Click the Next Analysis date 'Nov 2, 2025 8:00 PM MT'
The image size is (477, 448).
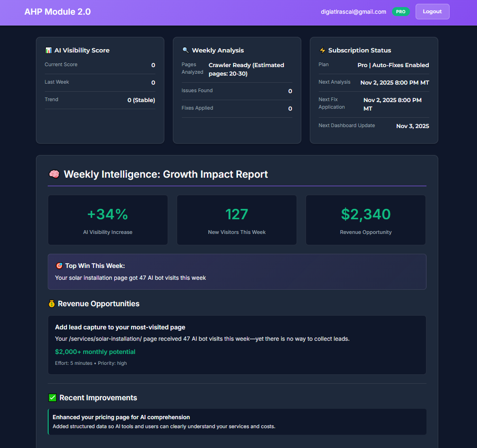[x=395, y=83]
